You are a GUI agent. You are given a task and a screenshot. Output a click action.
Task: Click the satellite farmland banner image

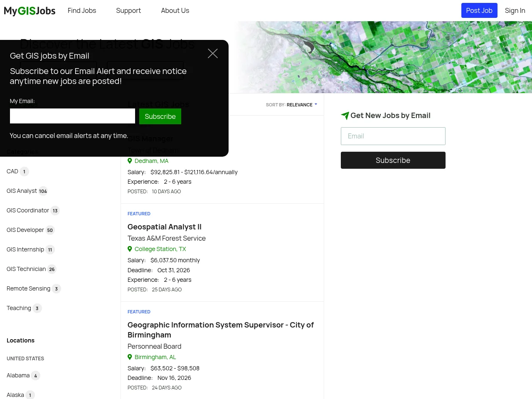tap(382, 57)
